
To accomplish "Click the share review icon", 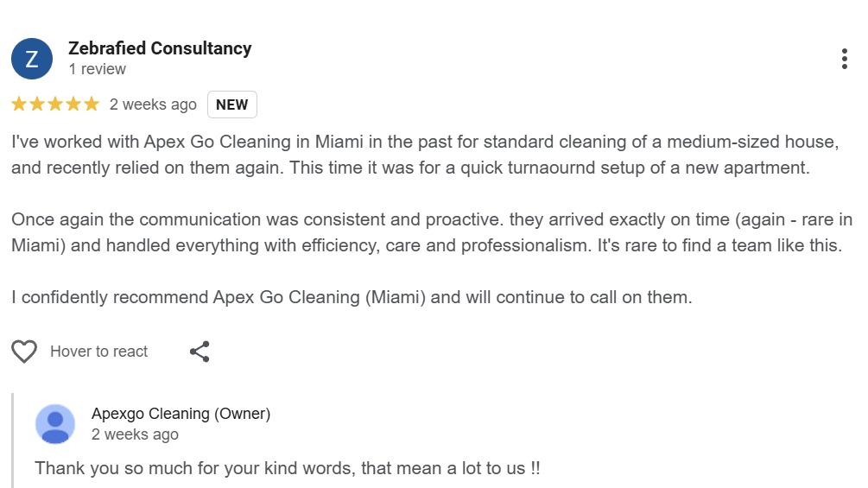I will tap(200, 352).
